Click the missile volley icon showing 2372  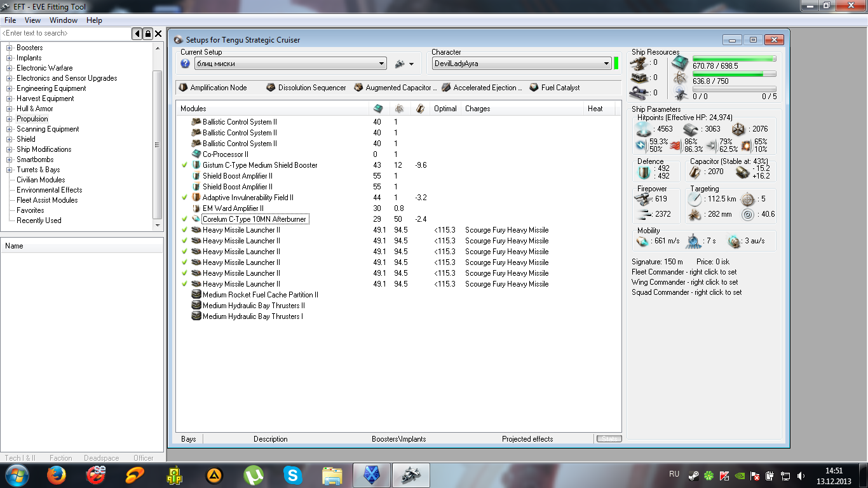click(644, 214)
